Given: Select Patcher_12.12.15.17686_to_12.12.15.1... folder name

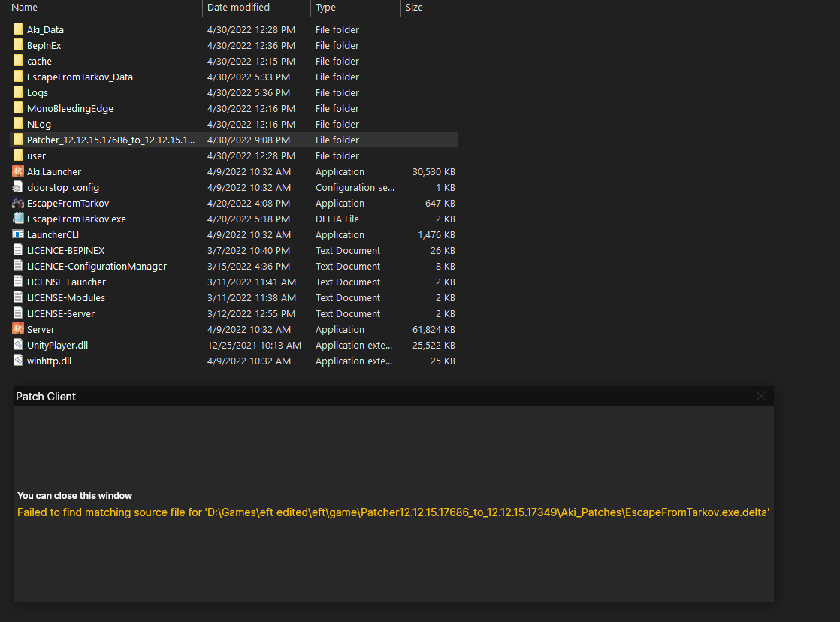Looking at the screenshot, I should [111, 140].
